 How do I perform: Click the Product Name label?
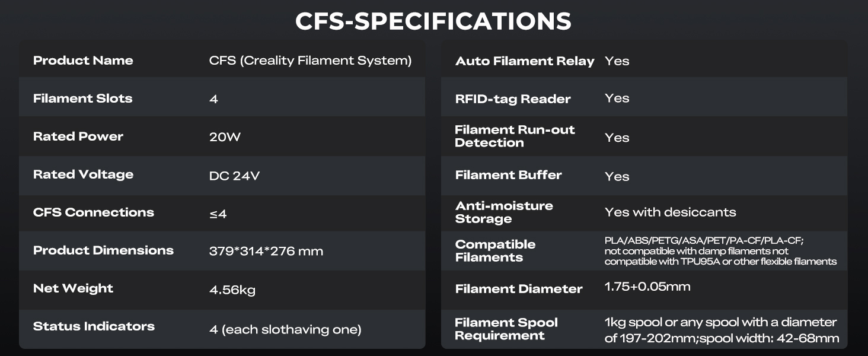click(x=83, y=61)
